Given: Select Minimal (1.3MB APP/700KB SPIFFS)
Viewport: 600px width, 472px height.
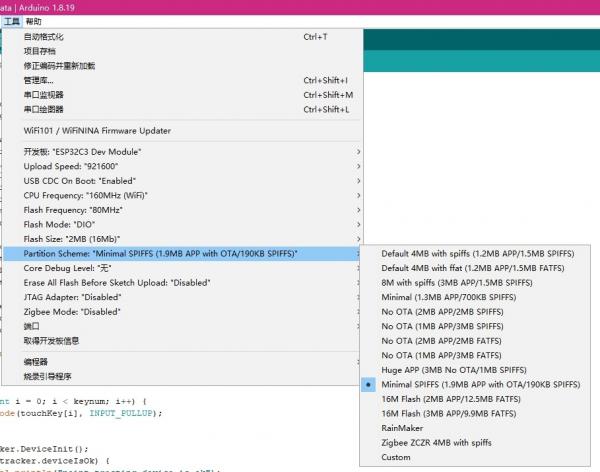Looking at the screenshot, I should click(475, 297).
